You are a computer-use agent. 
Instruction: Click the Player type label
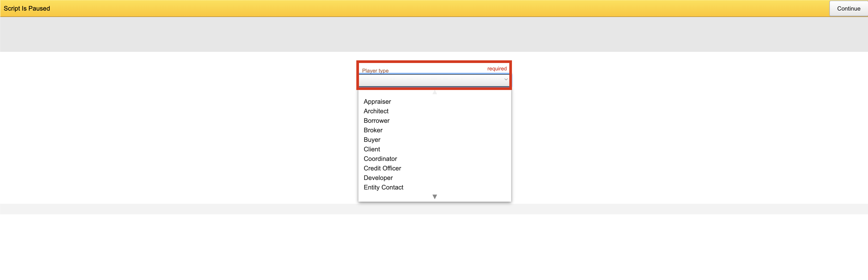[375, 71]
